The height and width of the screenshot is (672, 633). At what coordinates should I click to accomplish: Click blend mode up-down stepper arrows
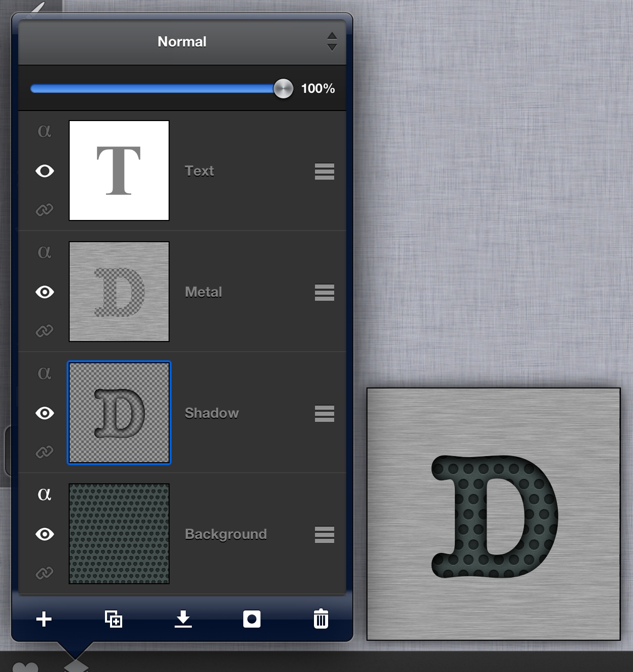tap(332, 42)
